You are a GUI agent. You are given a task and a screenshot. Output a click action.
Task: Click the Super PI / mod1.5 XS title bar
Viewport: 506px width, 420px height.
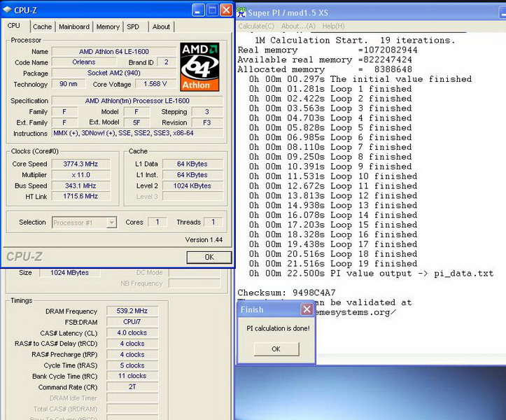click(371, 13)
